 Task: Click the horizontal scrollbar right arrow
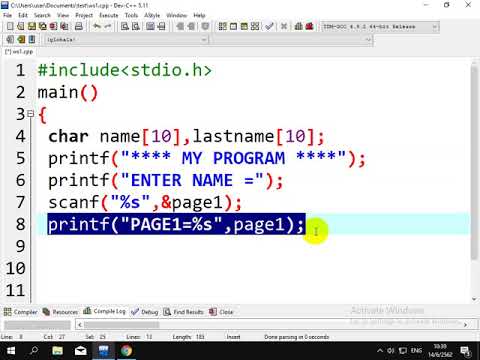point(465,324)
